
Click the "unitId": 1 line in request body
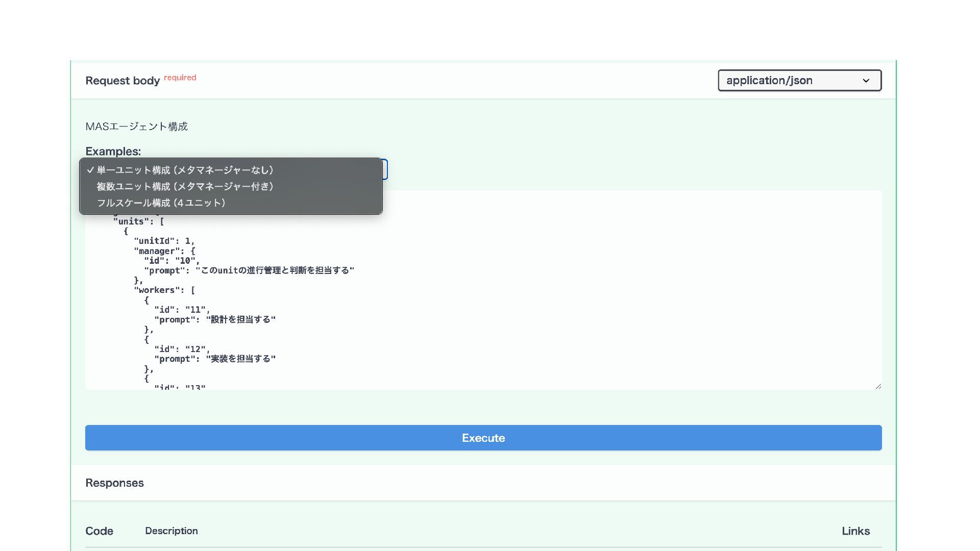[164, 241]
